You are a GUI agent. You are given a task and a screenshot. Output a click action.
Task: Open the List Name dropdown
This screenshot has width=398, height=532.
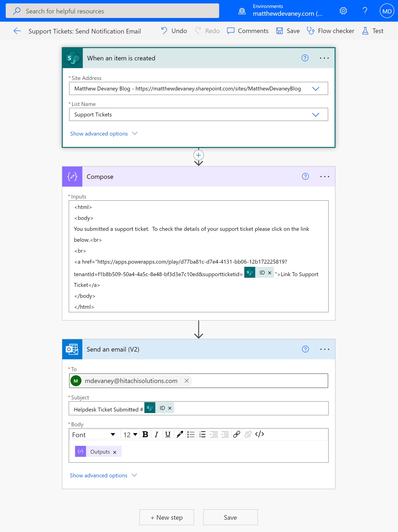click(x=316, y=114)
